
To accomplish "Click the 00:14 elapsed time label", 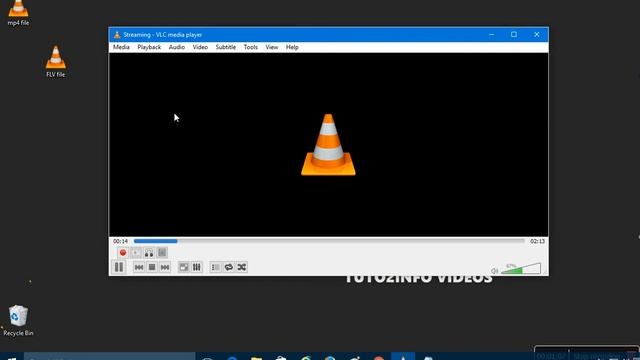I will [x=120, y=241].
